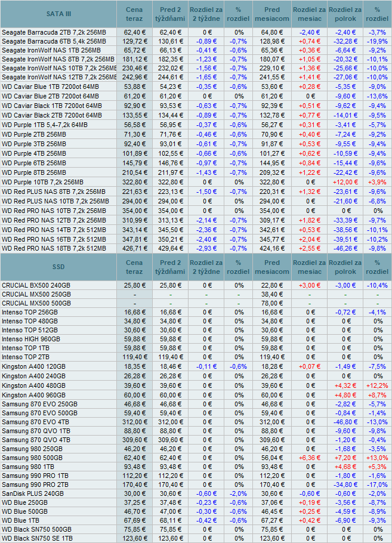The height and width of the screenshot is (543, 392).
Task: Select the WD Black SN750 500GB name
Action: [37, 529]
